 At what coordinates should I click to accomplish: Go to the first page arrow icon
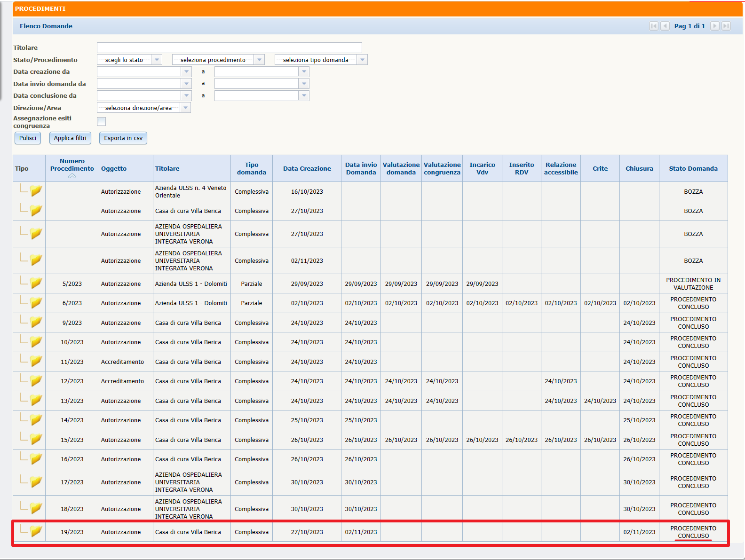653,26
